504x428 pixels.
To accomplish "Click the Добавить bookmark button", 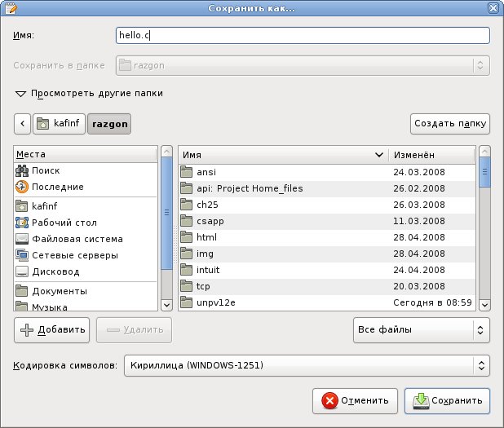I will tap(51, 330).
